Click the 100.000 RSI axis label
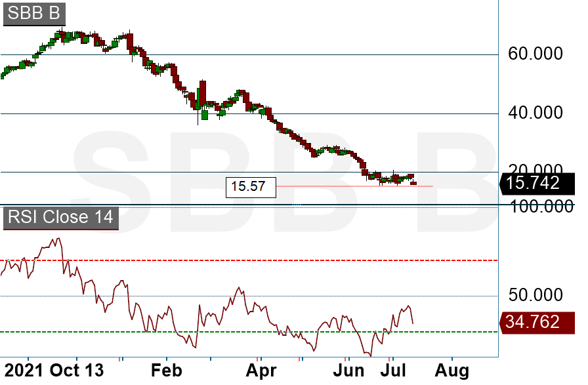Viewport: 588px width, 385px height. pyautogui.click(x=542, y=207)
